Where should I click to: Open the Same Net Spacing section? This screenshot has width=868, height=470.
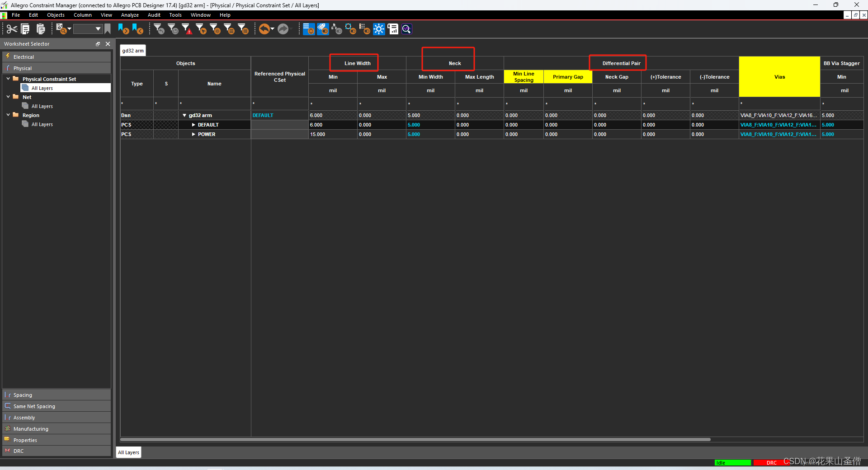[x=57, y=406]
